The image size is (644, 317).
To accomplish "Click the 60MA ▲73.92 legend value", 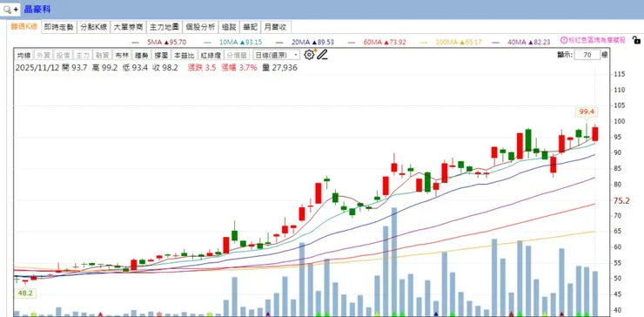I will [385, 42].
